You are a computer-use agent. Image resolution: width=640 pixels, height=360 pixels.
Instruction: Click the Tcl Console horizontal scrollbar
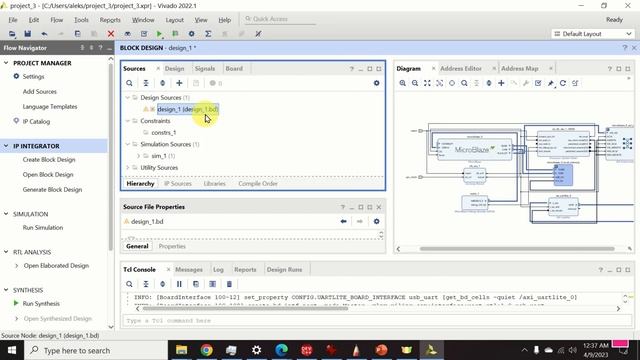[245, 309]
